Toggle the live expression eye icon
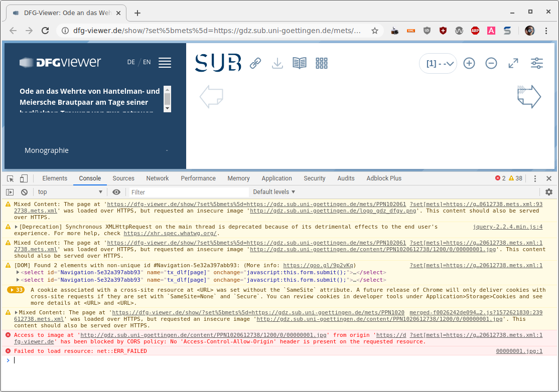Image resolution: width=559 pixels, height=392 pixels. [116, 192]
